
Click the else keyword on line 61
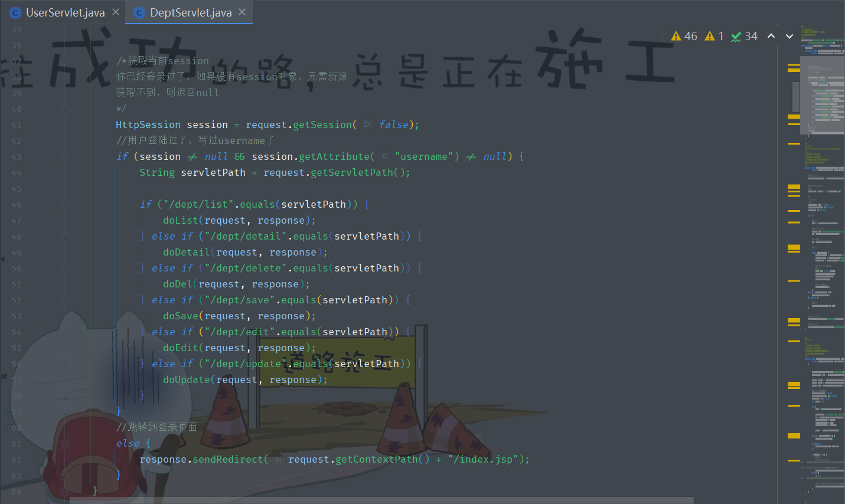click(128, 443)
